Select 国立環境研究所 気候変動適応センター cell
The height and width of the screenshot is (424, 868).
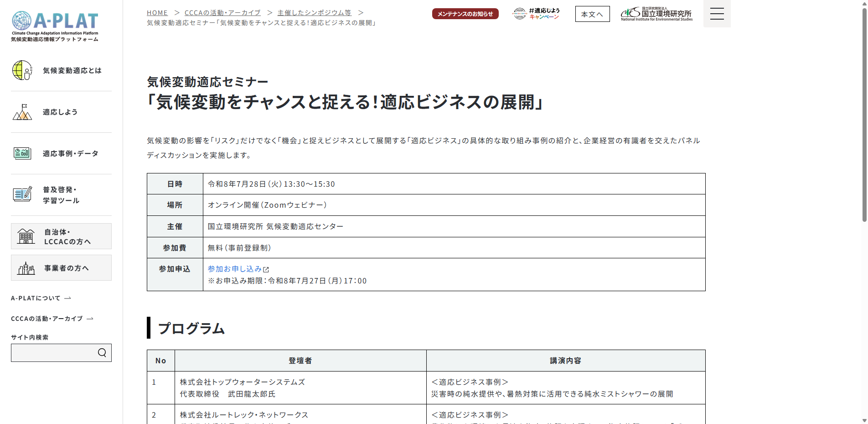[x=454, y=226]
